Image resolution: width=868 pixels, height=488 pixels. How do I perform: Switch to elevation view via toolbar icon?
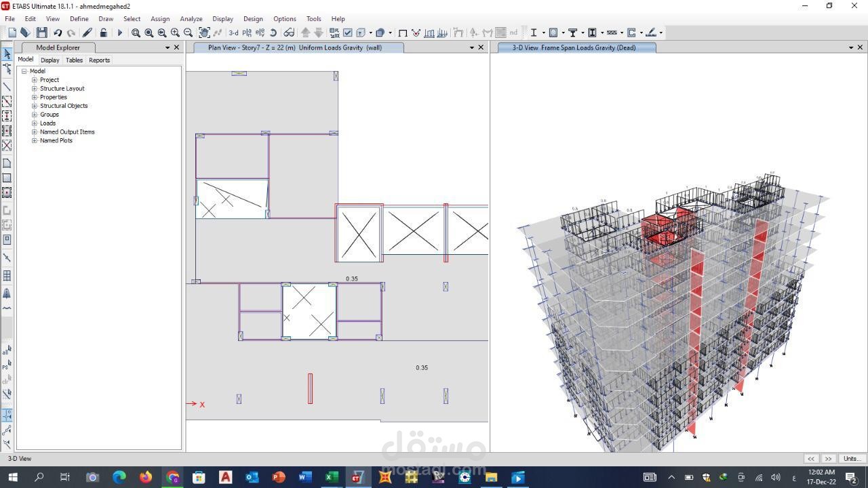260,33
